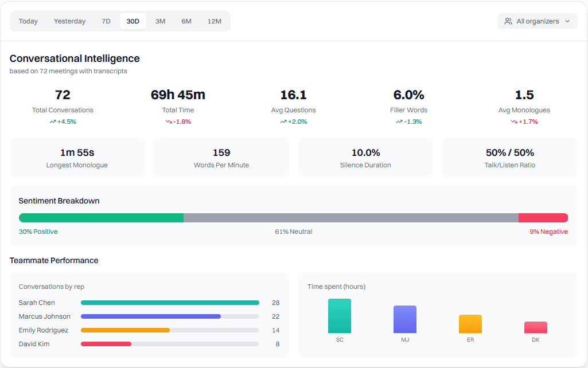Switch to the Today time range
This screenshot has height=368, width=588.
(x=28, y=21)
